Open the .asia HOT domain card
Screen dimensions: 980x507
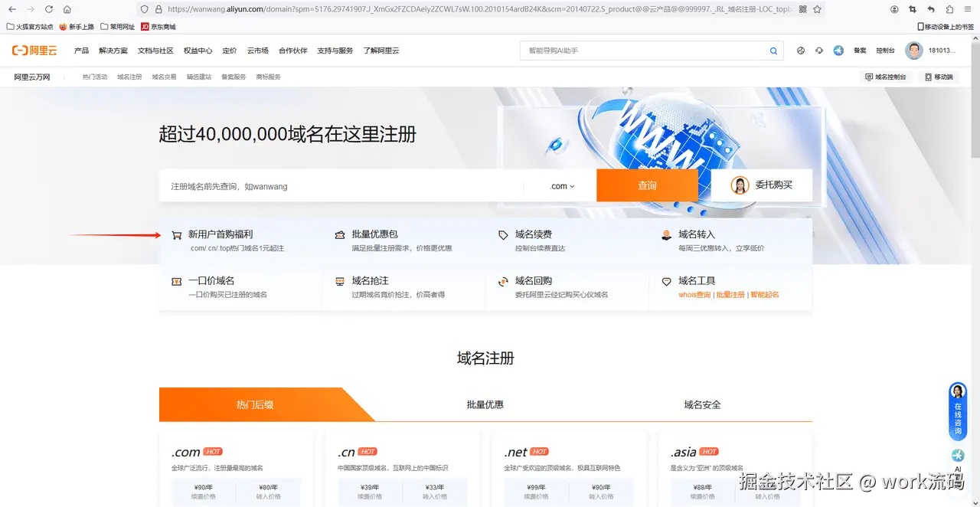[x=735, y=469]
